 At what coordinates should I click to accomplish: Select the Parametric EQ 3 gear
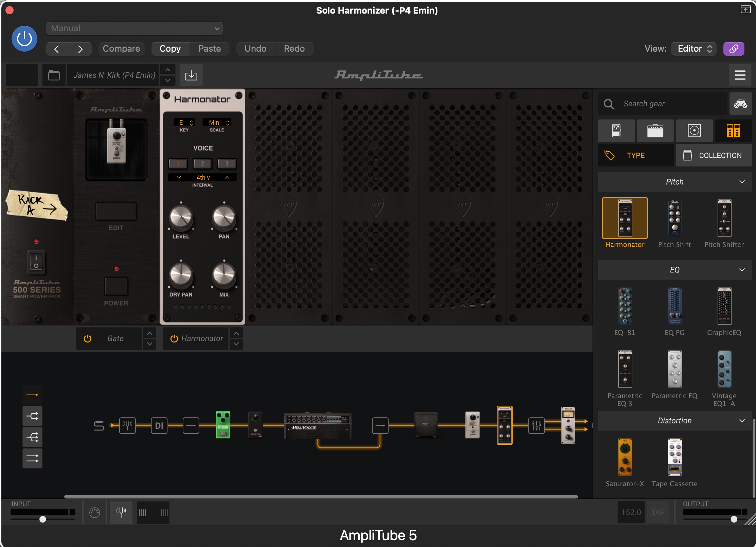coord(625,369)
